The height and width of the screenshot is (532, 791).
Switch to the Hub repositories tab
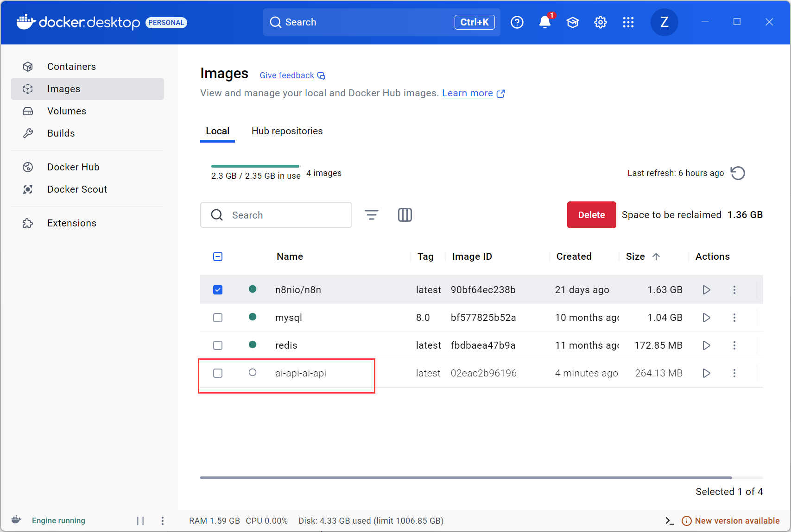click(287, 131)
